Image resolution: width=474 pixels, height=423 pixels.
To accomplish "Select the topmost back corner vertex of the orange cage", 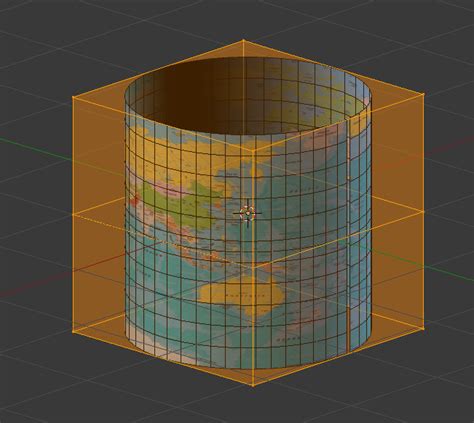I will [x=243, y=40].
